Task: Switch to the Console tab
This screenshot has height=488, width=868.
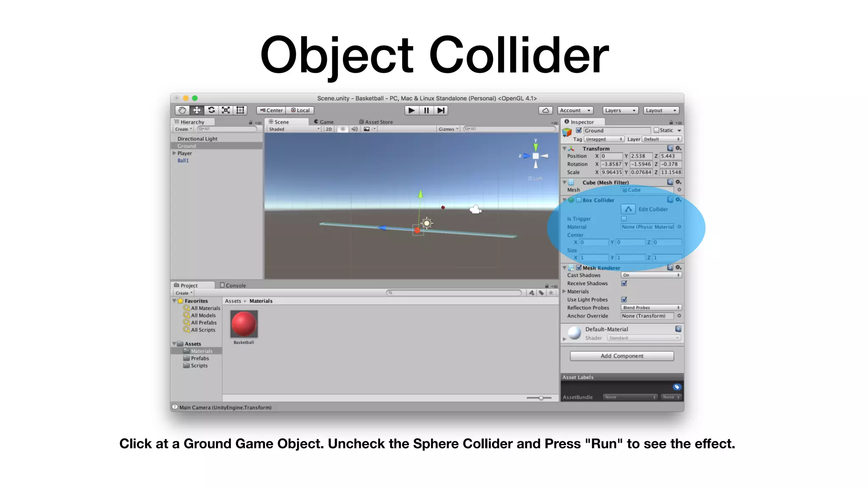Action: point(233,286)
